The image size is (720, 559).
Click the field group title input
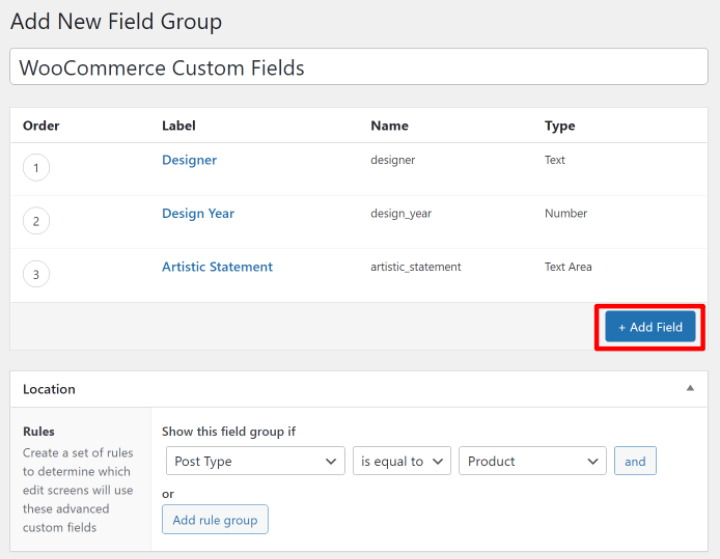point(358,68)
